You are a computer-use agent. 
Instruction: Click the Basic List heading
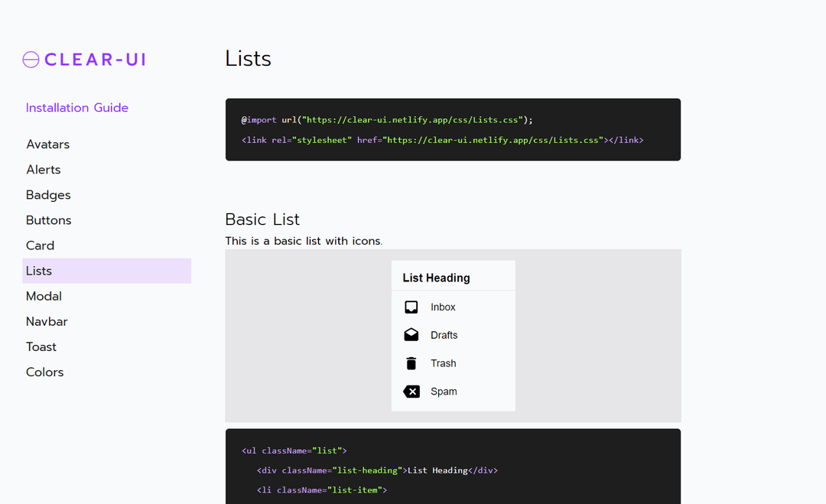pyautogui.click(x=262, y=219)
